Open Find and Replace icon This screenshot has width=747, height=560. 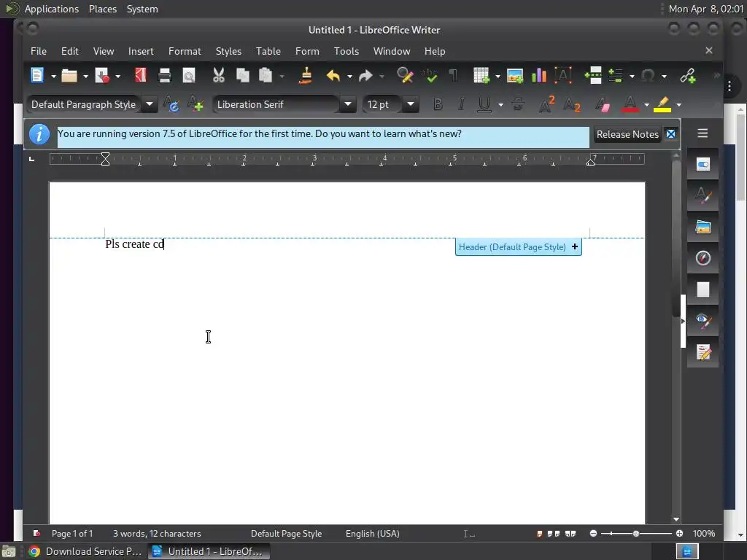(405, 75)
